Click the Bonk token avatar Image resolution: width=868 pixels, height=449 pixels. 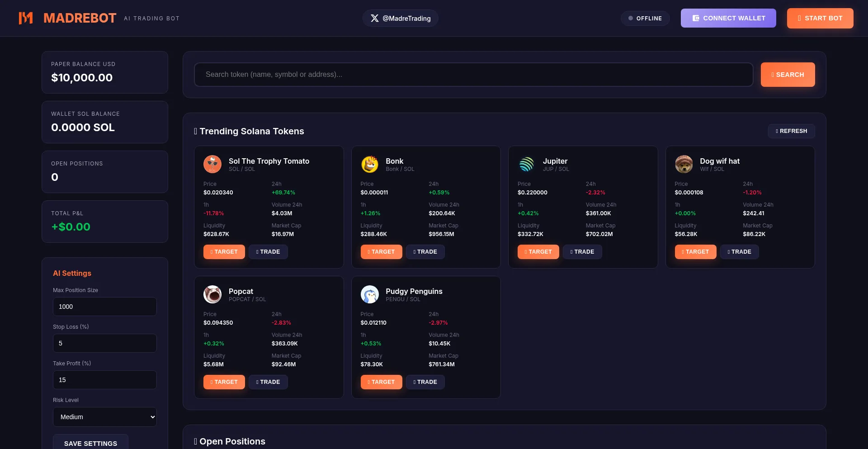click(369, 164)
